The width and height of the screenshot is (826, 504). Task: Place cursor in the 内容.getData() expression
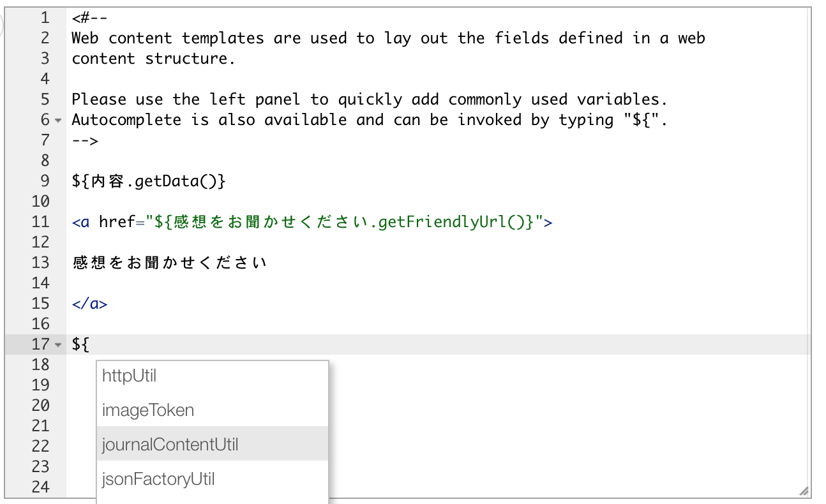coord(149,181)
